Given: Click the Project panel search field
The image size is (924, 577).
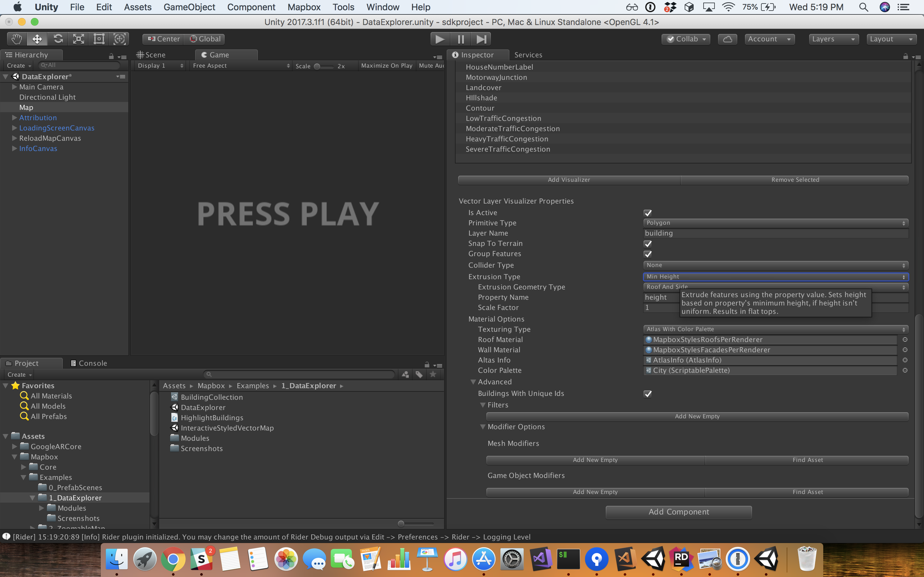Looking at the screenshot, I should (x=300, y=374).
